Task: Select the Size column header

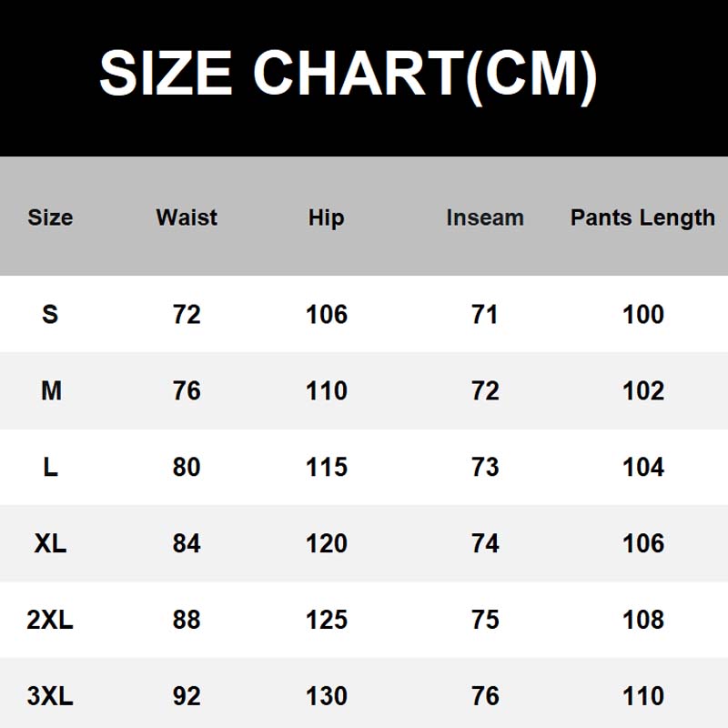Action: [x=50, y=217]
